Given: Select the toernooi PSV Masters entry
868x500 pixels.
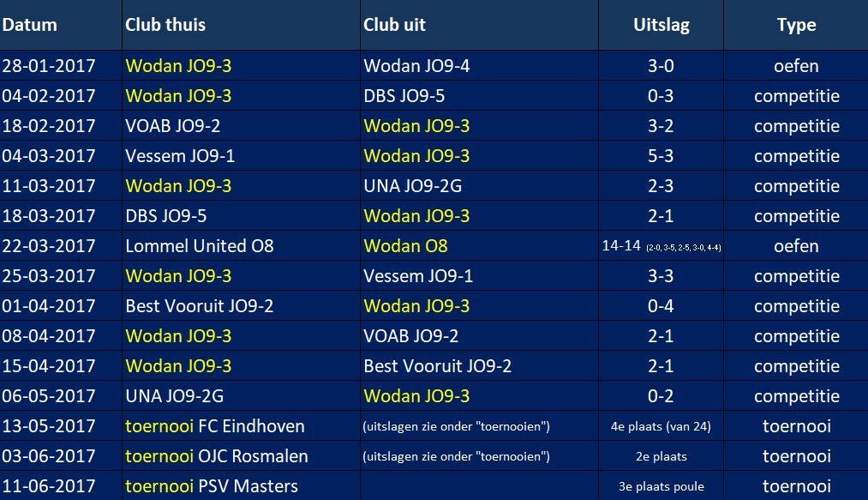Looking at the screenshot, I should click(212, 486).
